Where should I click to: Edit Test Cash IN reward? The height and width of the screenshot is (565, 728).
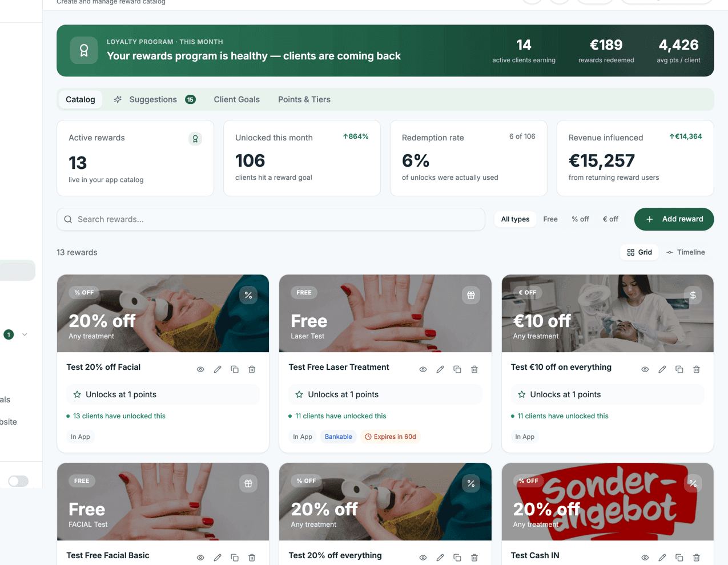pos(662,558)
